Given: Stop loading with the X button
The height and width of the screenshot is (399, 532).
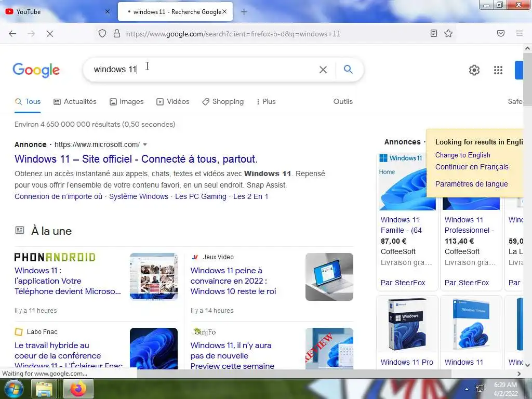Looking at the screenshot, I should click(49, 34).
